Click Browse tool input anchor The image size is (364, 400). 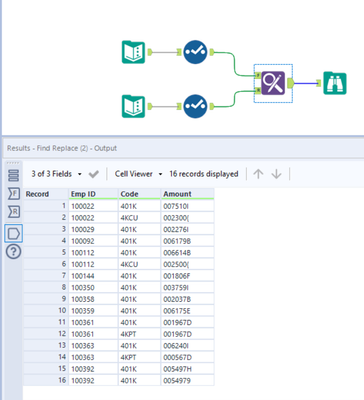point(318,83)
